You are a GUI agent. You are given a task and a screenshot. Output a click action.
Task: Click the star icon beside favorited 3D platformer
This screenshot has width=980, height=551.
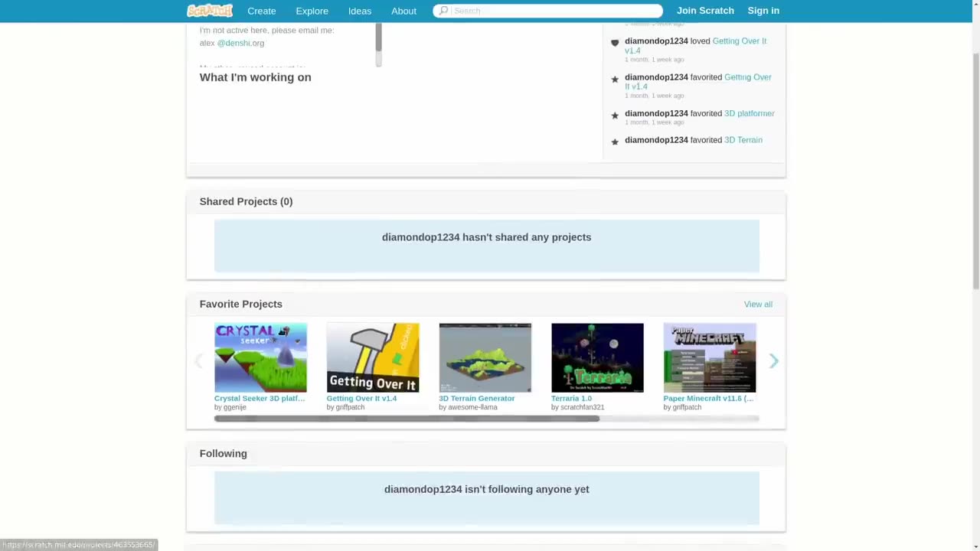615,116
